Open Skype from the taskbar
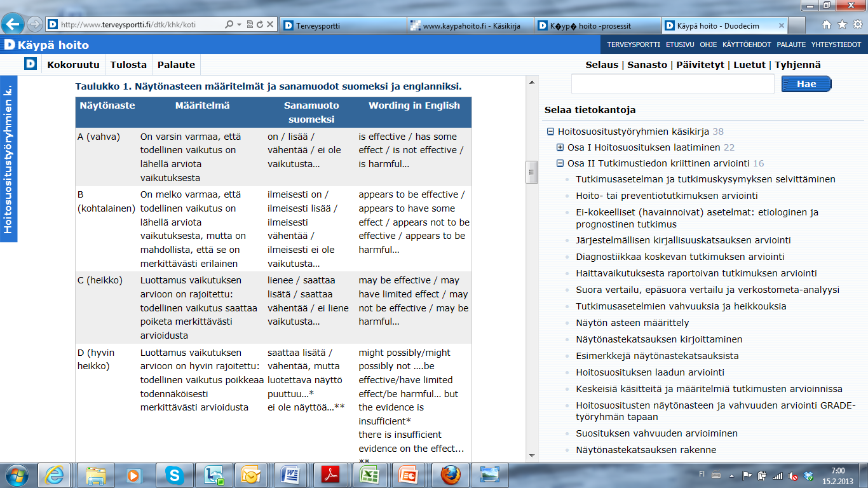868x488 pixels. tap(173, 475)
